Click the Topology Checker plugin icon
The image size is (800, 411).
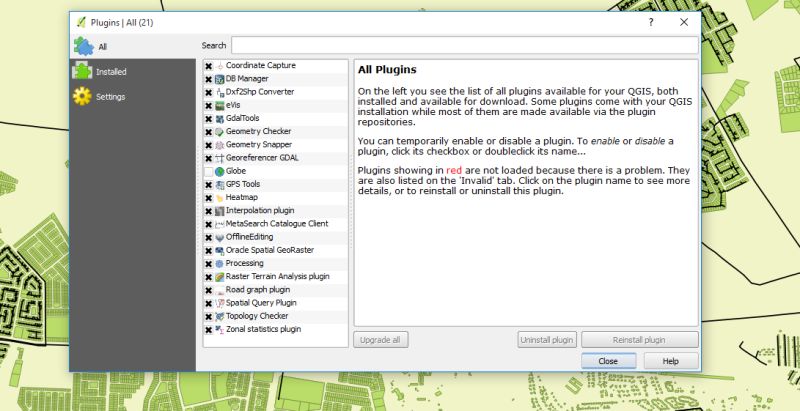tap(219, 317)
